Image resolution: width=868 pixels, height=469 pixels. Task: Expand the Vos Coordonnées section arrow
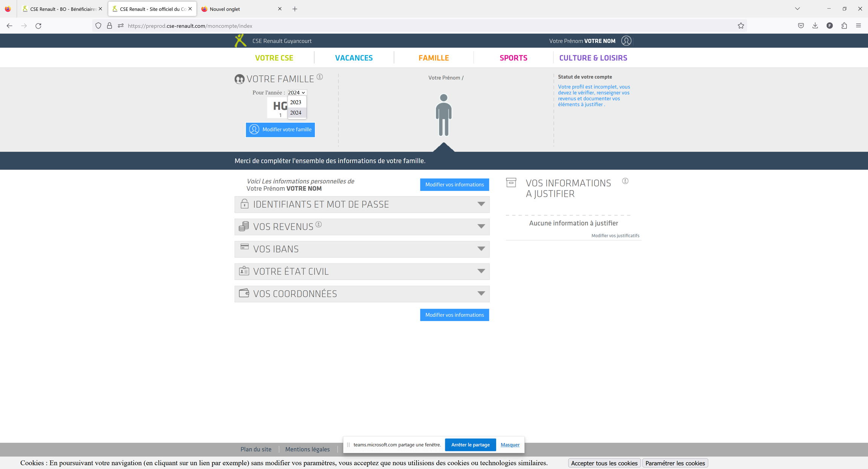coord(481,294)
